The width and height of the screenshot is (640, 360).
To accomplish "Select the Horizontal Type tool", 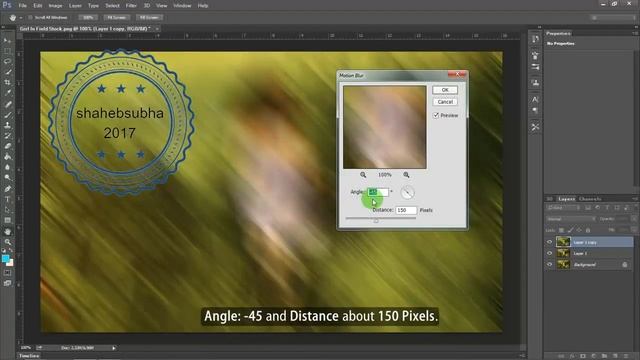I will 7,199.
